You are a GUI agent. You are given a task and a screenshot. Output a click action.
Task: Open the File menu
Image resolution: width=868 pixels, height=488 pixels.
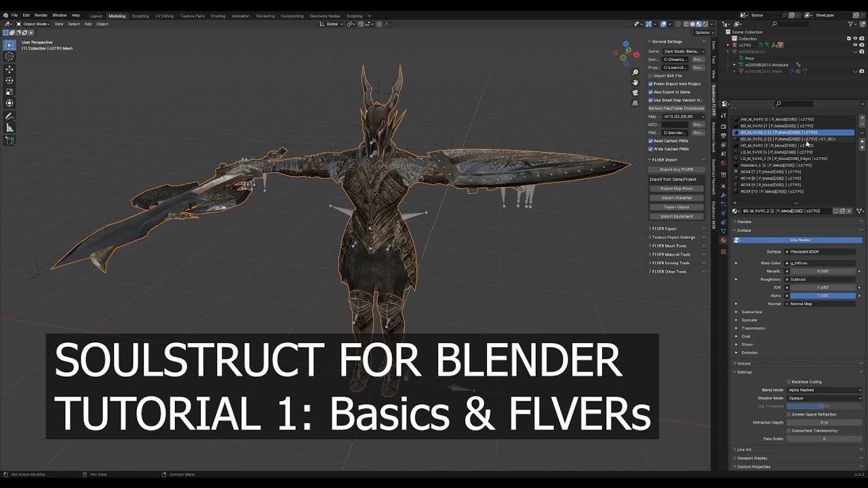coord(14,15)
